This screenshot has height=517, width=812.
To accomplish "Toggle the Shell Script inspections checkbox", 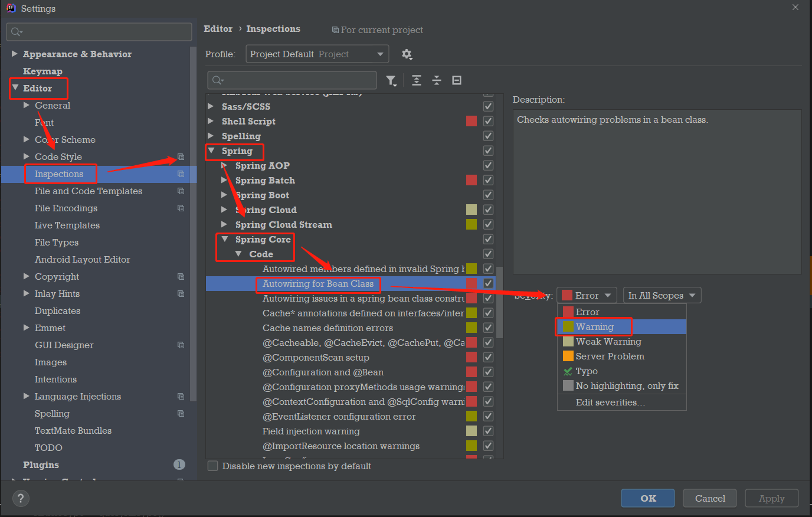I will coord(488,121).
